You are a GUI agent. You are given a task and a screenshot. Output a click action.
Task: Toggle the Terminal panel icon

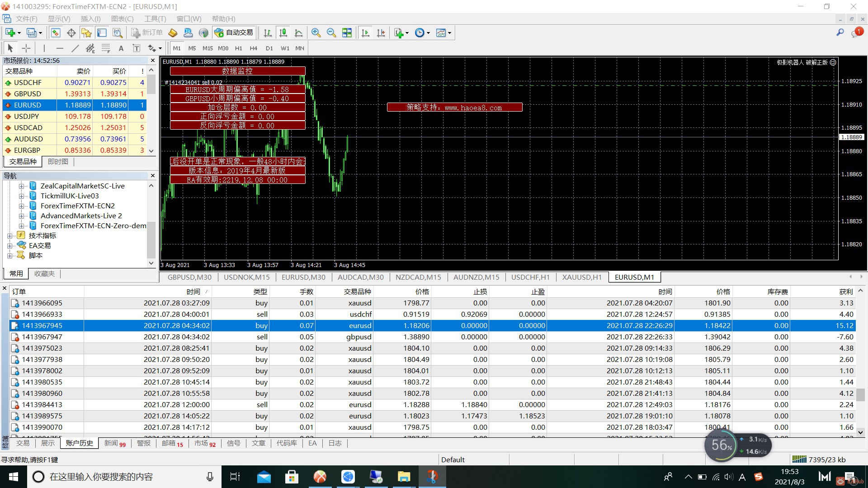click(x=102, y=33)
